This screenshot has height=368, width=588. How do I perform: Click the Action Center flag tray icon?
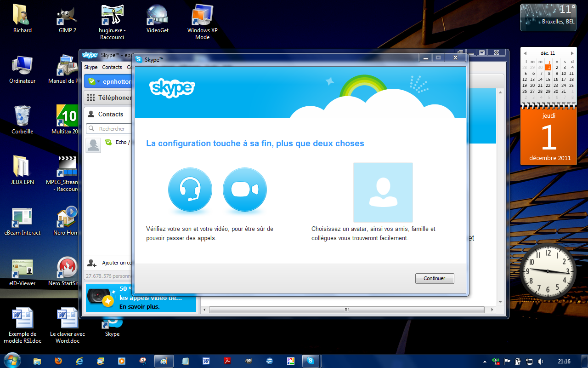507,361
